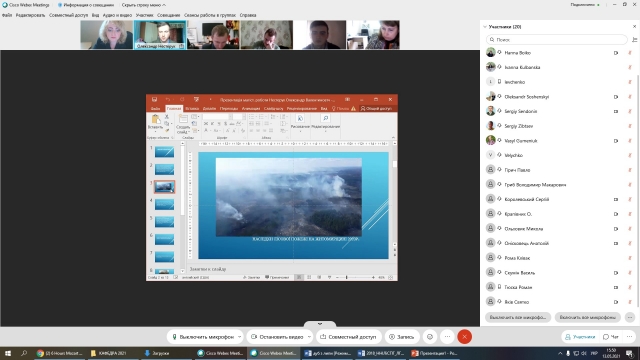Click the camera icon for Тюска Роман
Screen dimensions: 640x360
[616, 287]
